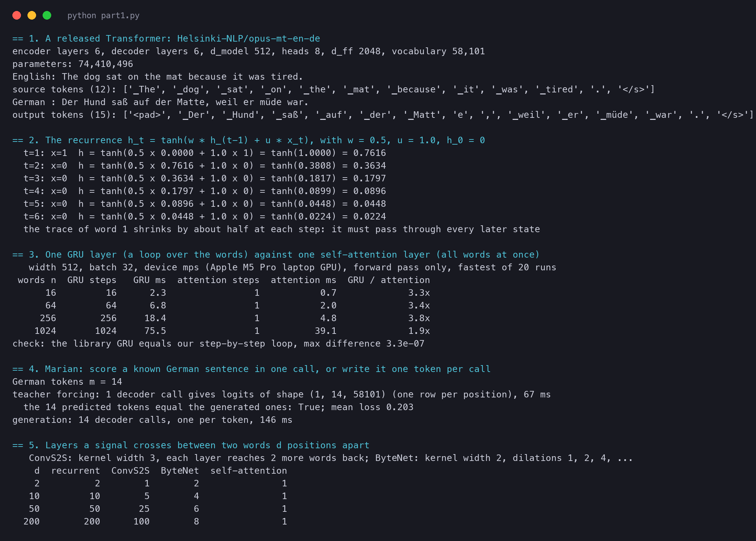This screenshot has height=541, width=756.
Task: Click section 4 Marian heading
Action: coord(252,369)
